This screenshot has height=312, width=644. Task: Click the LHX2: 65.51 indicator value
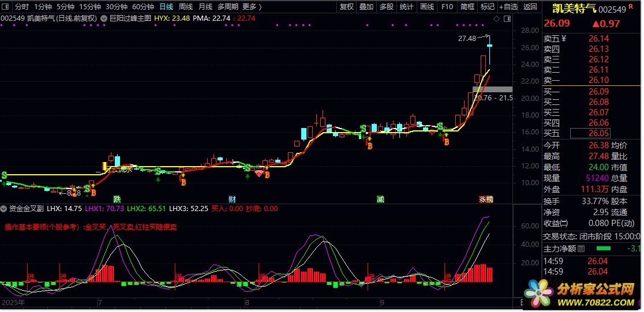click(x=146, y=209)
